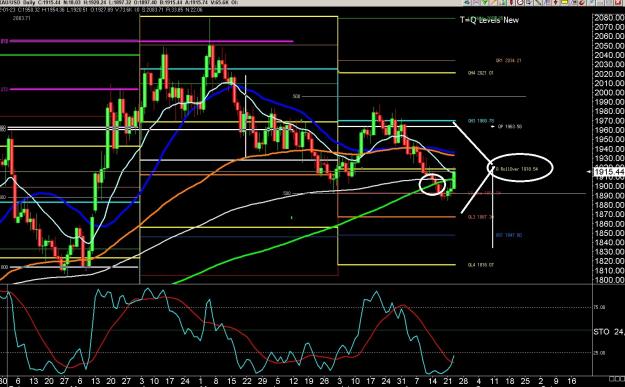
Task: Click date label 25 on time axis
Action: [525, 381]
